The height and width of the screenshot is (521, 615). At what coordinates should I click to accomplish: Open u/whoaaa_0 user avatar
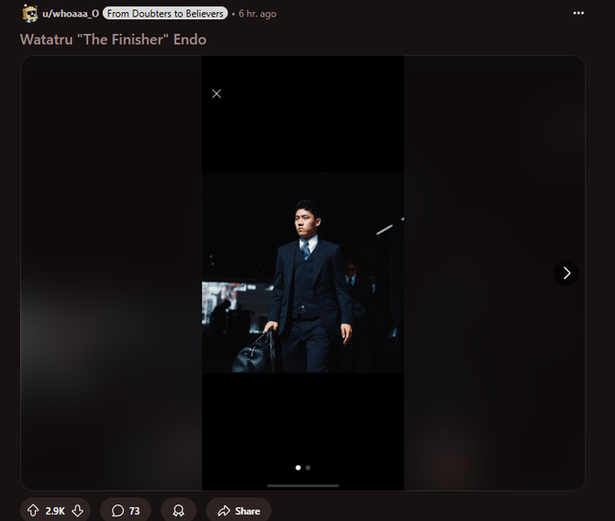(30, 13)
